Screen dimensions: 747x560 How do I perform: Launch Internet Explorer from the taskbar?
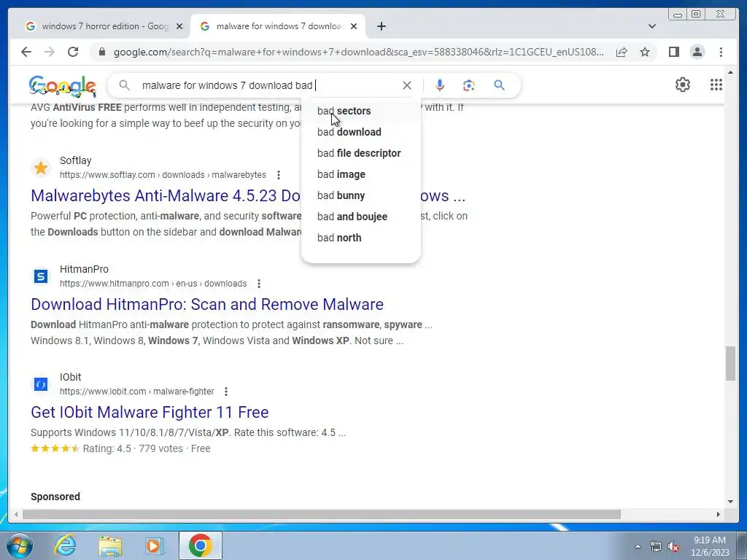coord(65,545)
